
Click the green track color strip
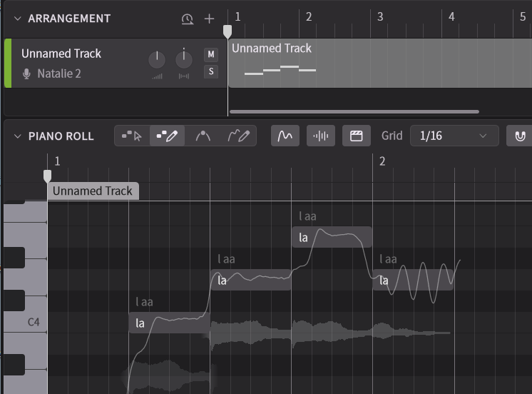point(7,64)
